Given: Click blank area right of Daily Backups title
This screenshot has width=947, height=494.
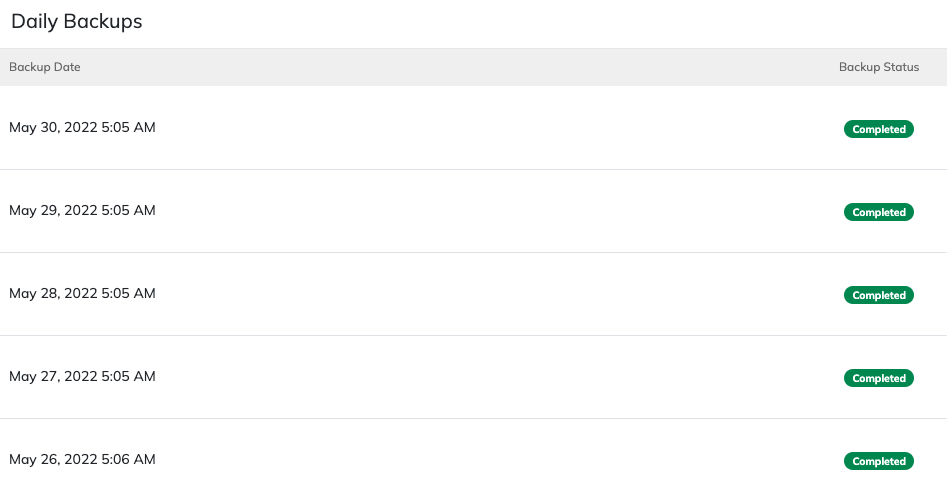Looking at the screenshot, I should tap(544, 23).
